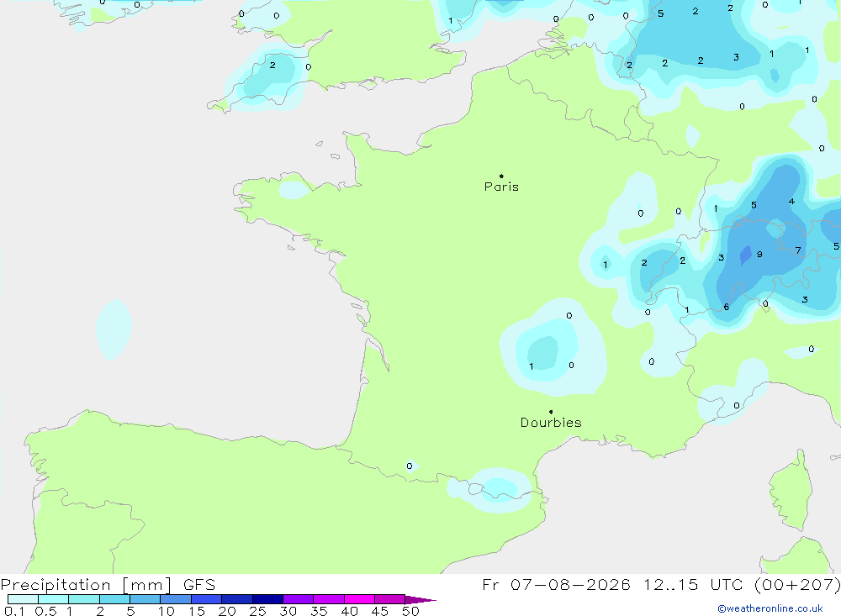Click the precipitation value 6 on the map

[727, 307]
